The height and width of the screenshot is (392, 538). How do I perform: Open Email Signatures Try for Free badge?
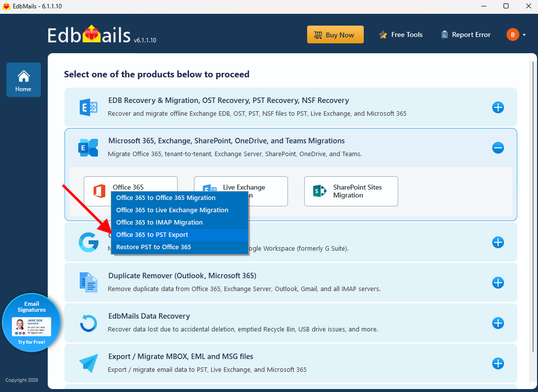tap(31, 323)
